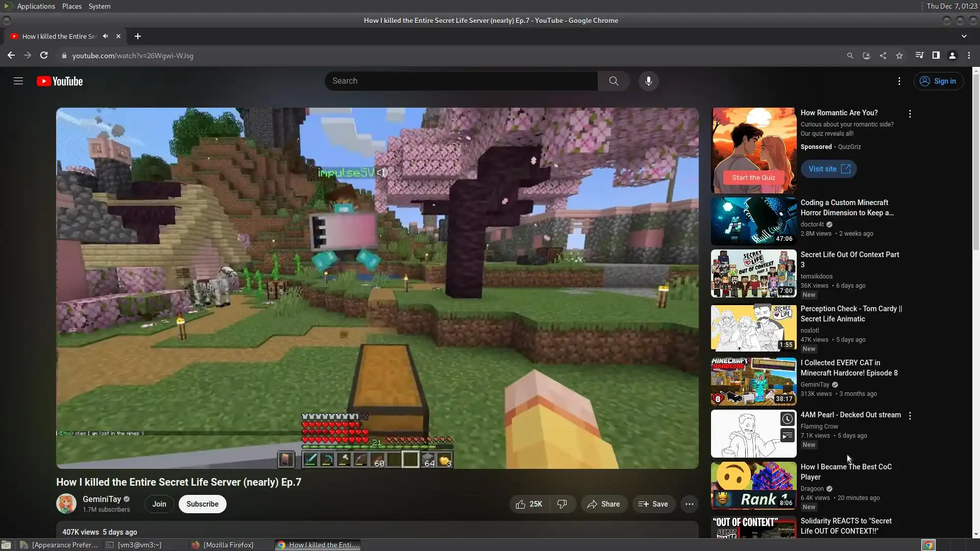Add 4AM Pearl to Watch Later
This screenshot has height=551, width=980.
tap(787, 419)
